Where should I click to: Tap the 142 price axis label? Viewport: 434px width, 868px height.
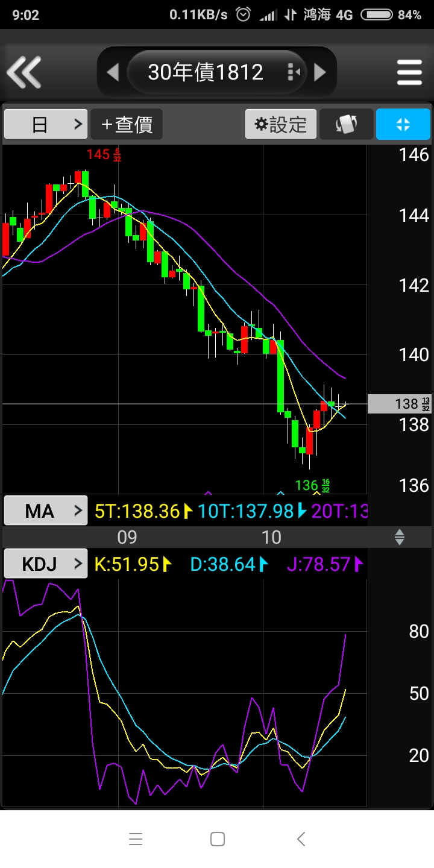[x=414, y=285]
